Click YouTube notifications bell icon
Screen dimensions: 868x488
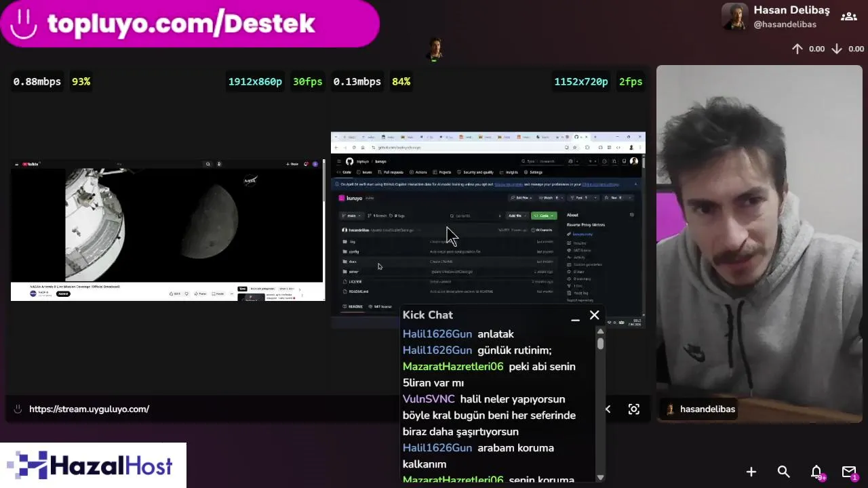306,164
